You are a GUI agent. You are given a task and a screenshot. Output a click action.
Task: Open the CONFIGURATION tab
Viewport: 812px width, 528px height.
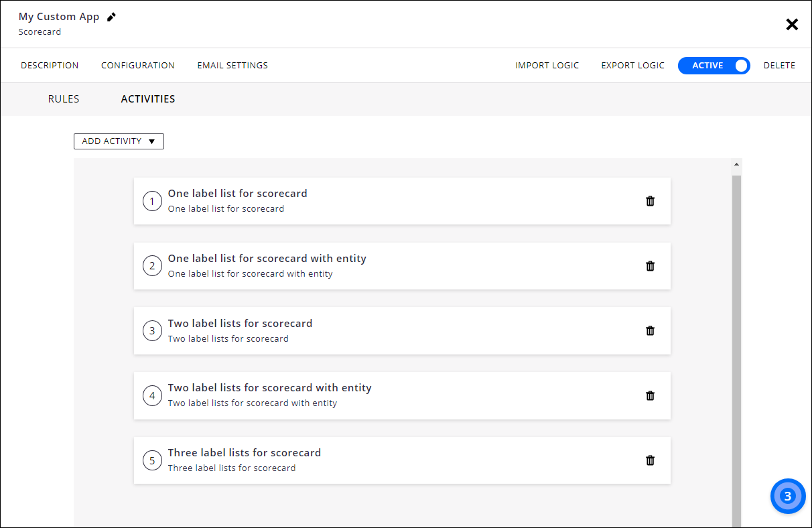[138, 66]
